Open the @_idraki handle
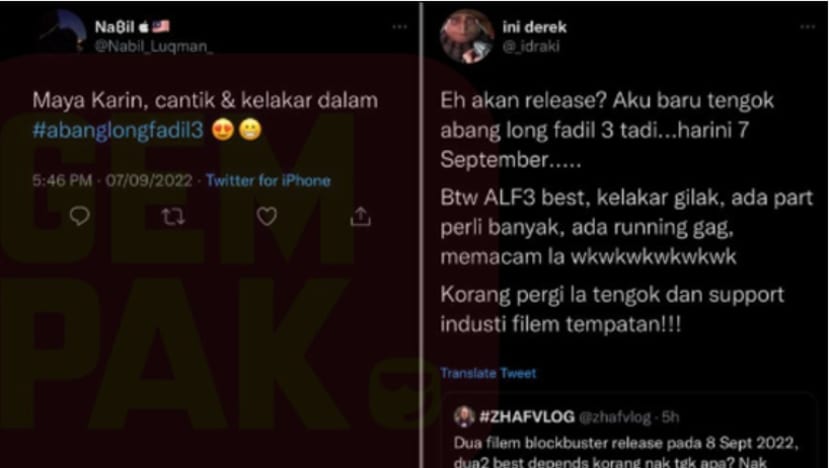This screenshot has width=830, height=468. 531,47
